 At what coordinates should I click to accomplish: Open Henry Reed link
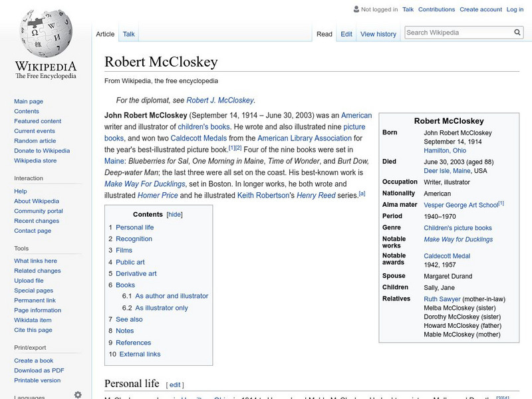point(316,196)
